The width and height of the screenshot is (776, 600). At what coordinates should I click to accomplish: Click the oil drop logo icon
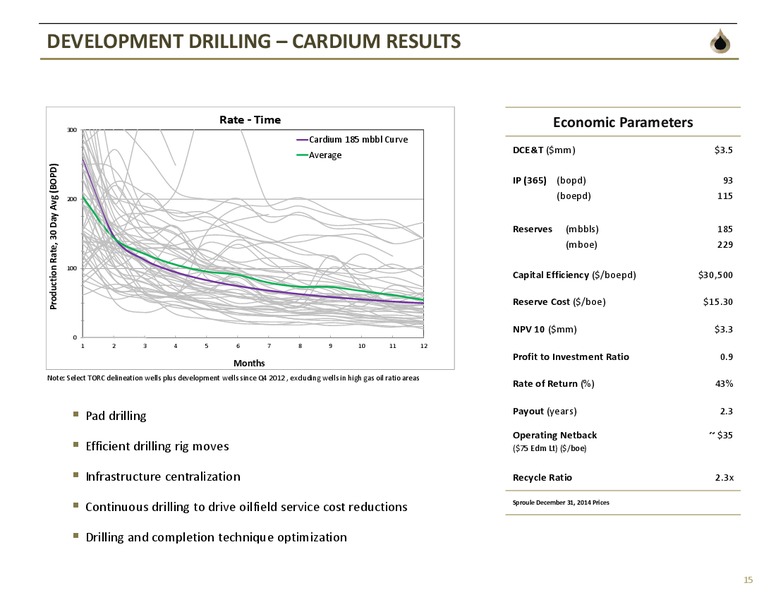[720, 41]
